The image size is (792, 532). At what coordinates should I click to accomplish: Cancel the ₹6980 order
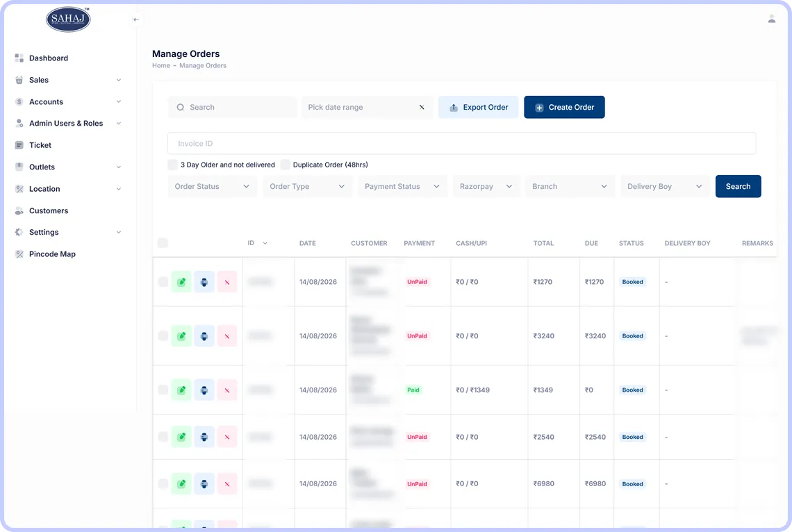[227, 484]
